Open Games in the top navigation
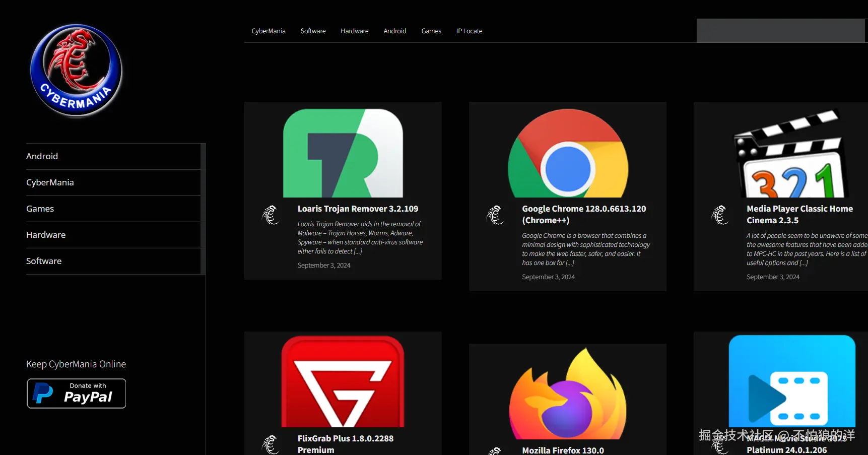The height and width of the screenshot is (455, 868). 431,31
